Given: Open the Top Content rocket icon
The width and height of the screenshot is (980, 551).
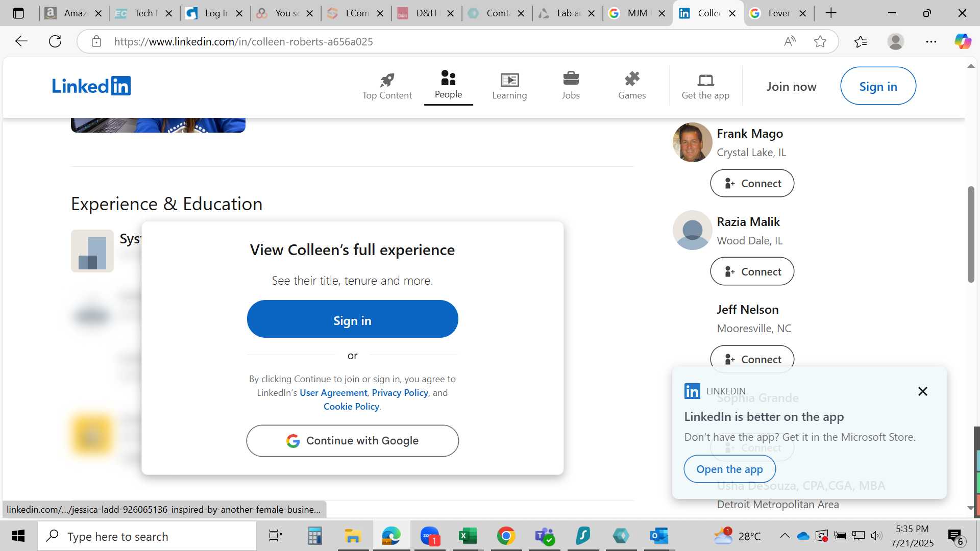Looking at the screenshot, I should (x=387, y=80).
